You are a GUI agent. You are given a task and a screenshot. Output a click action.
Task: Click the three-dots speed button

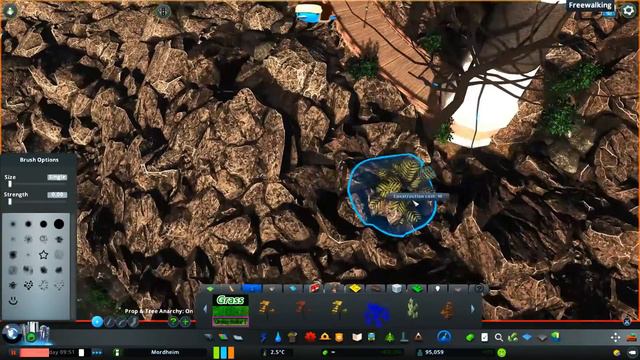(97, 352)
